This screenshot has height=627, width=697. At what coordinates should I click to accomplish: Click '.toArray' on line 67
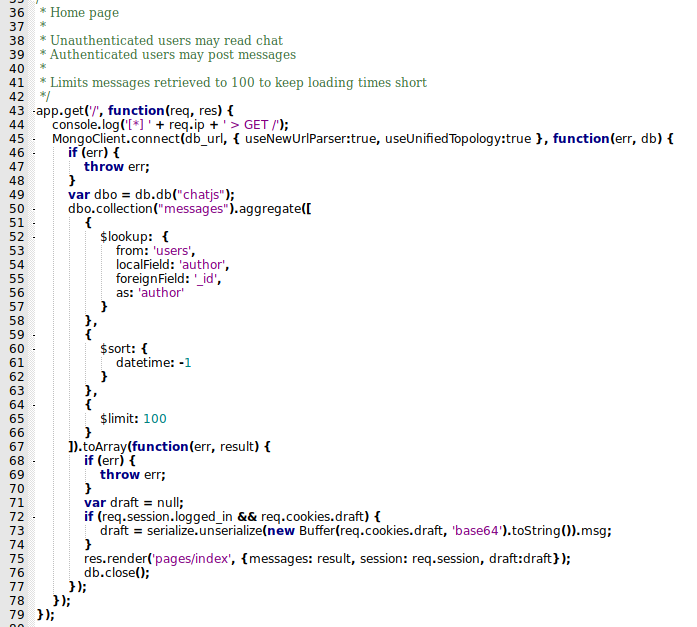pyautogui.click(x=101, y=447)
